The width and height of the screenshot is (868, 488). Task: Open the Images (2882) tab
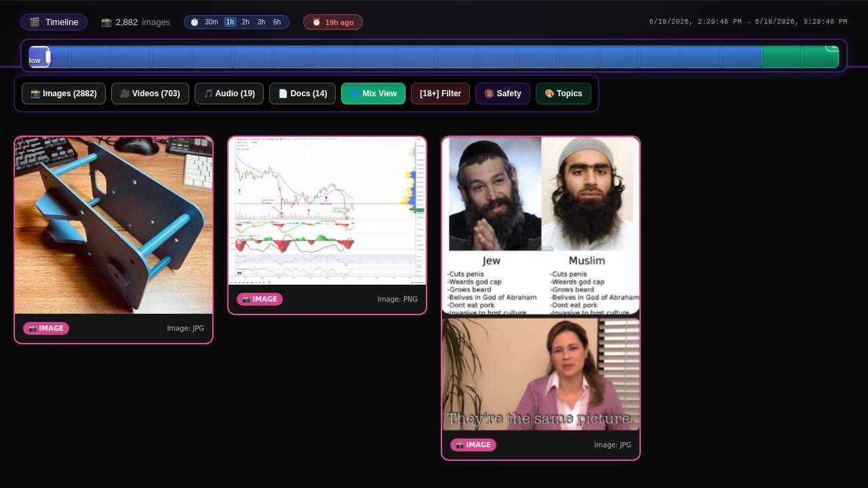pos(64,94)
